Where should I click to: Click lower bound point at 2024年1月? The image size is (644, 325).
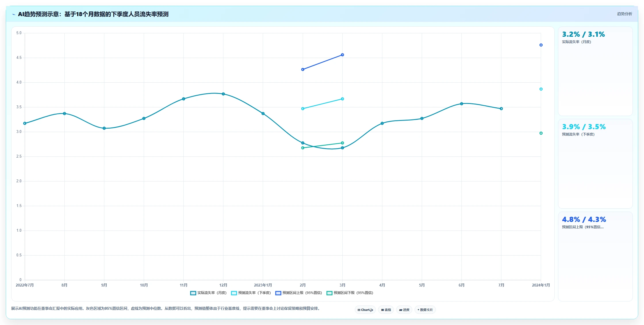[541, 133]
